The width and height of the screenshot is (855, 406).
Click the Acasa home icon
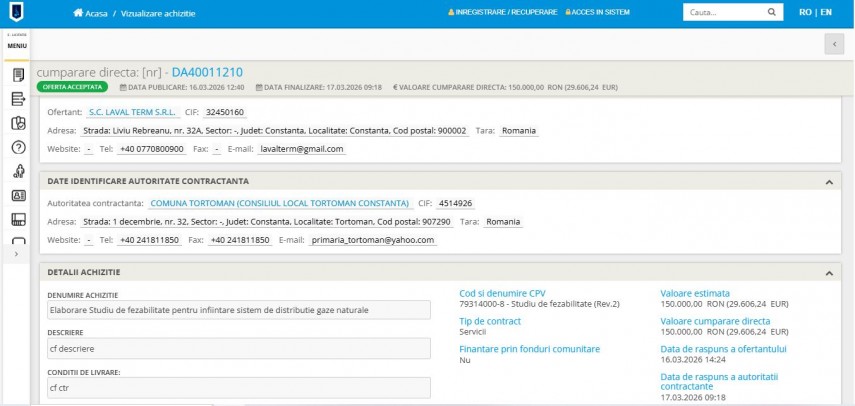pyautogui.click(x=79, y=13)
